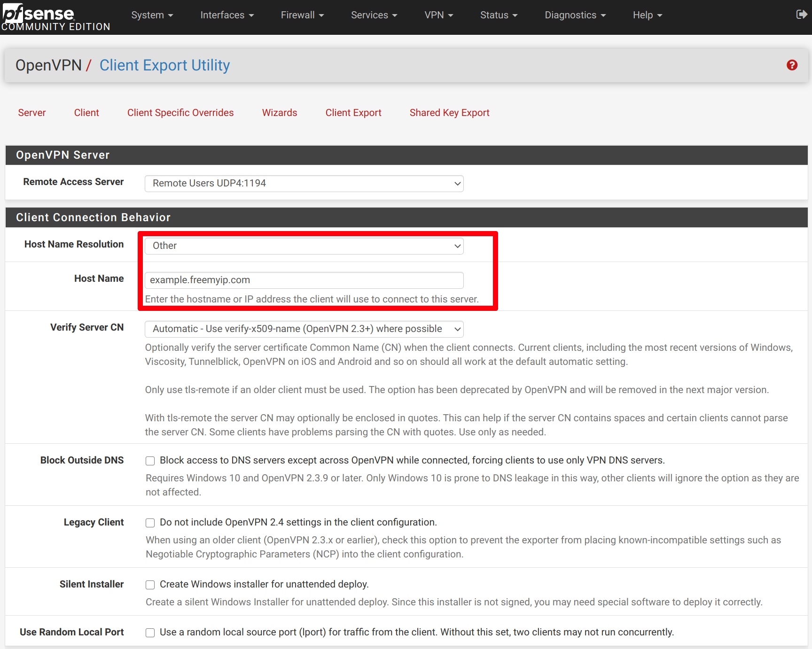This screenshot has height=649, width=812.
Task: Select the Client Export tab
Action: coord(353,113)
